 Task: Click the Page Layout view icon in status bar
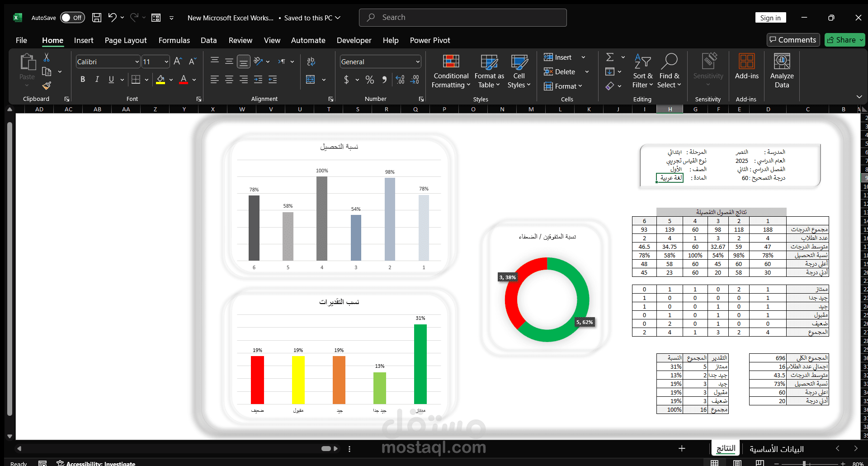click(x=737, y=463)
